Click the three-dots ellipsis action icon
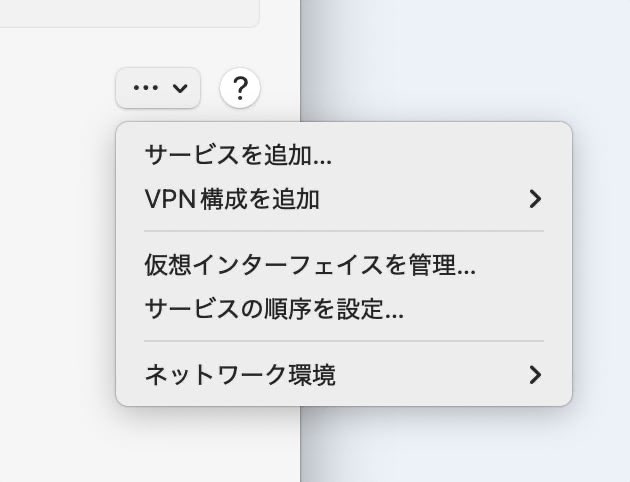630x482 pixels. (x=145, y=88)
